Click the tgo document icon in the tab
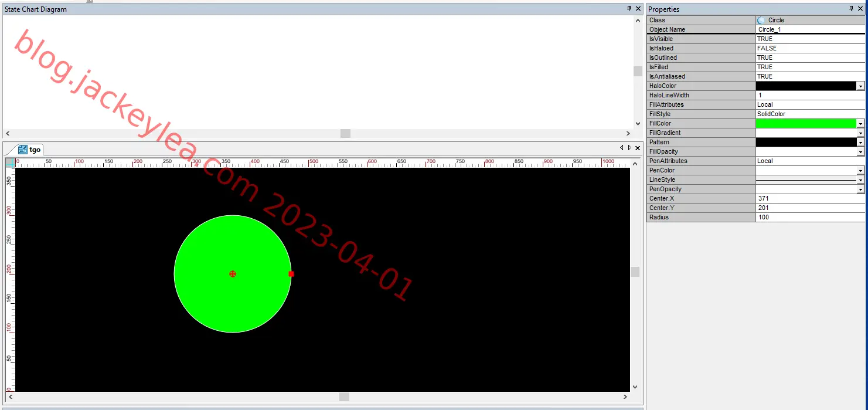 [x=23, y=150]
